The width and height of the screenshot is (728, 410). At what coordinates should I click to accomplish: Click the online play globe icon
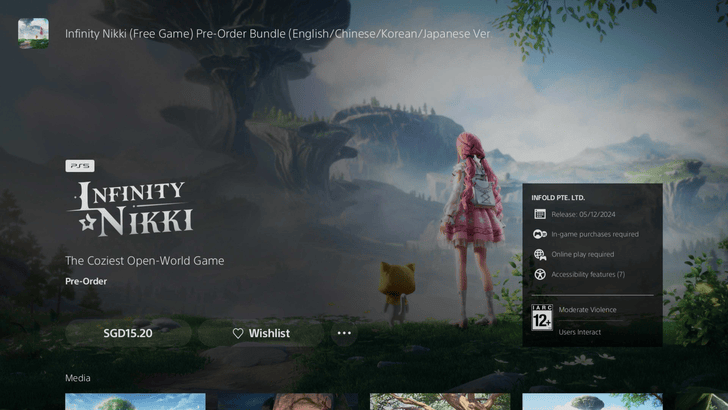(540, 254)
